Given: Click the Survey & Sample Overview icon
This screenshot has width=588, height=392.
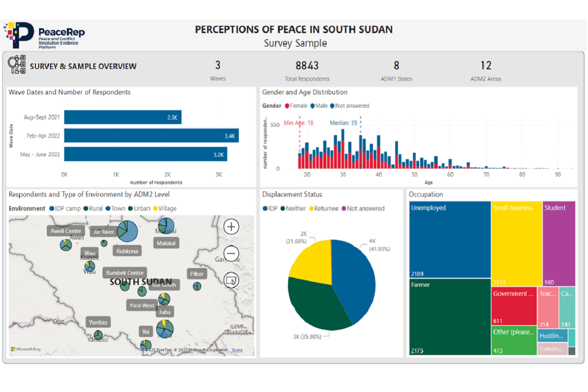Looking at the screenshot, I should tap(17, 65).
